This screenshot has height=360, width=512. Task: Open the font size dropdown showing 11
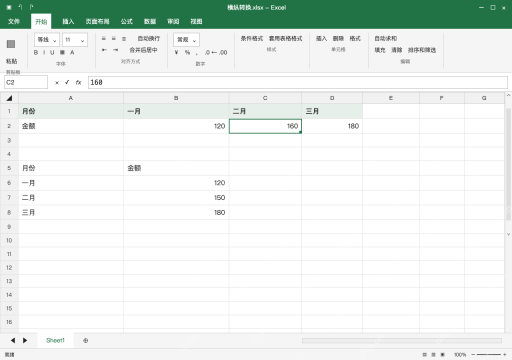[x=75, y=40]
